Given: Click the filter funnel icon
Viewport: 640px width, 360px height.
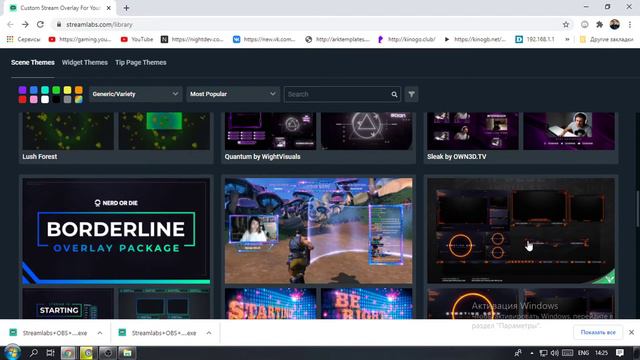Looking at the screenshot, I should [x=411, y=94].
